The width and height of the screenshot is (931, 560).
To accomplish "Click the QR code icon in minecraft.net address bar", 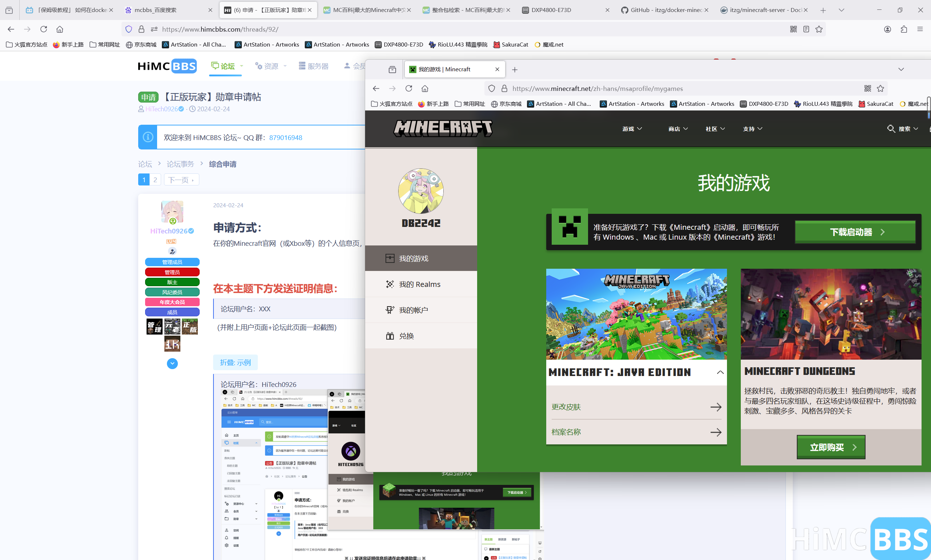I will pos(867,88).
